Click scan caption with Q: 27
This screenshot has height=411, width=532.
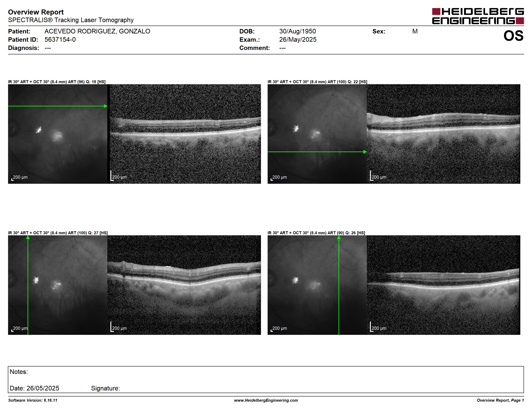[x=58, y=233]
